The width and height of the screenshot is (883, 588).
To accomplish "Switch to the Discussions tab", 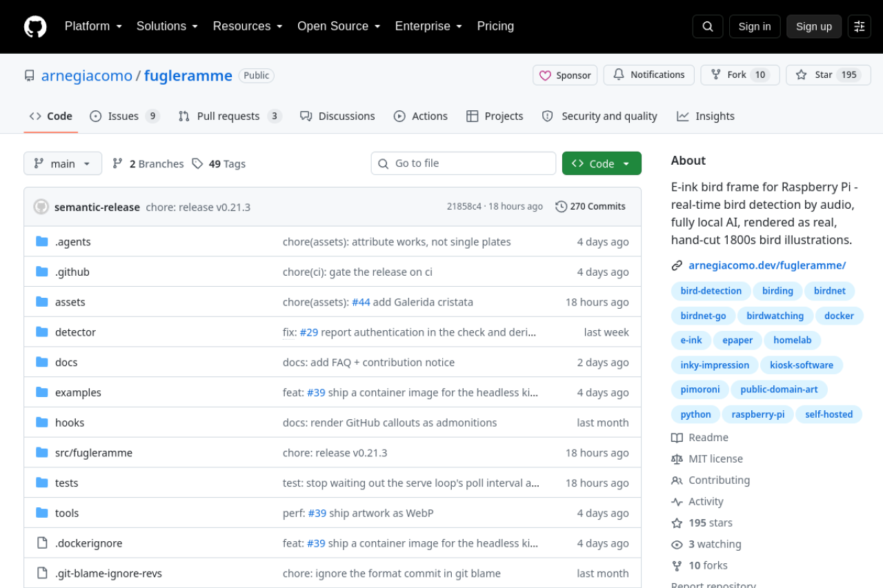I will [x=337, y=116].
